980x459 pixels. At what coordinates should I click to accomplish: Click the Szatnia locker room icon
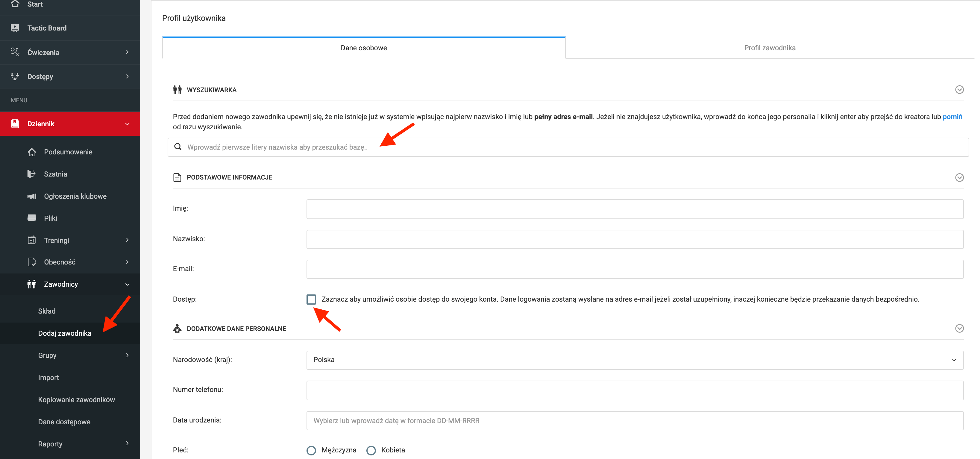pyautogui.click(x=31, y=174)
